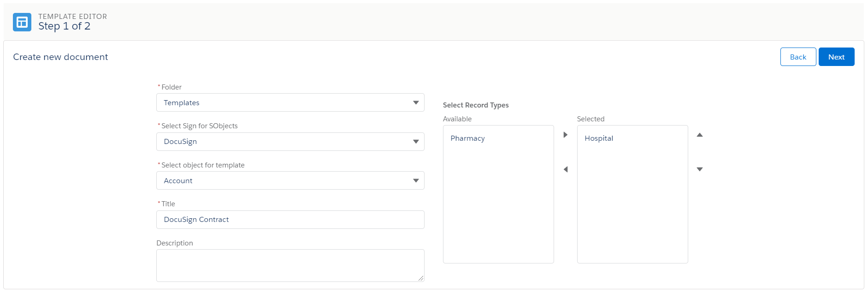
Task: Select Pharmacy in the Available list
Action: (x=467, y=138)
